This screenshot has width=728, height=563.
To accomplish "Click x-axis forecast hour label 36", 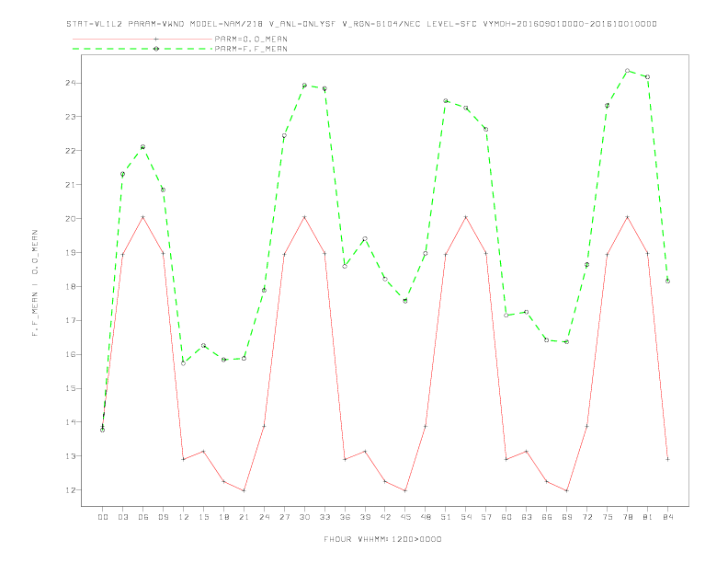I will point(345,517).
